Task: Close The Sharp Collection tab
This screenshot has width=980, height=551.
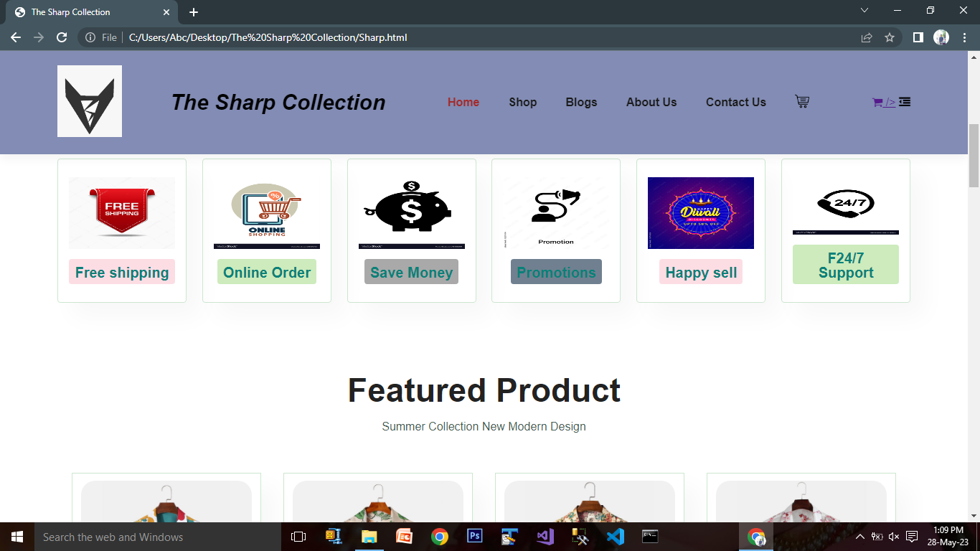Action: pos(166,12)
